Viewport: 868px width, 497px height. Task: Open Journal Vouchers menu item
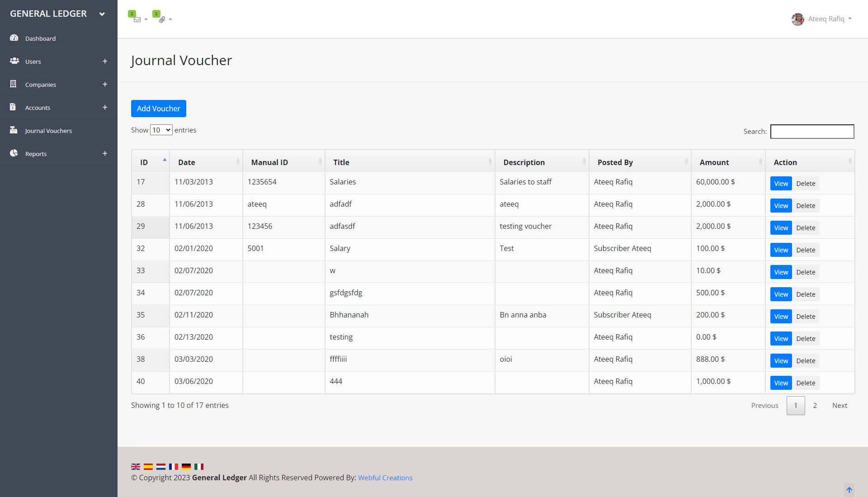pyautogui.click(x=48, y=131)
